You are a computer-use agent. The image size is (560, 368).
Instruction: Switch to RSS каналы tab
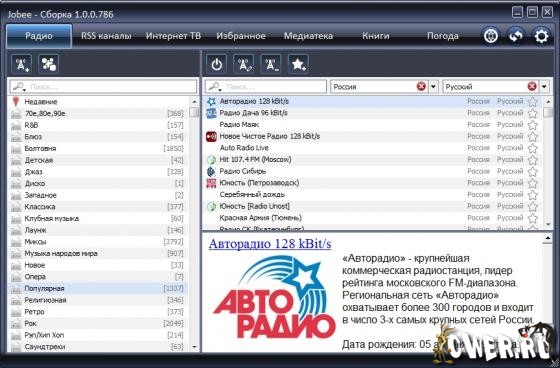106,36
